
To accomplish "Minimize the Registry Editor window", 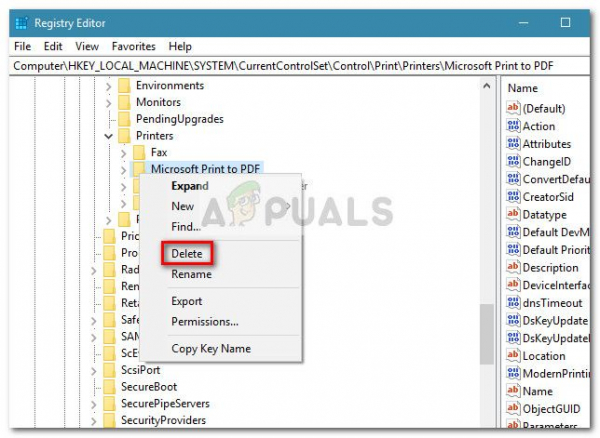I will tap(523, 23).
